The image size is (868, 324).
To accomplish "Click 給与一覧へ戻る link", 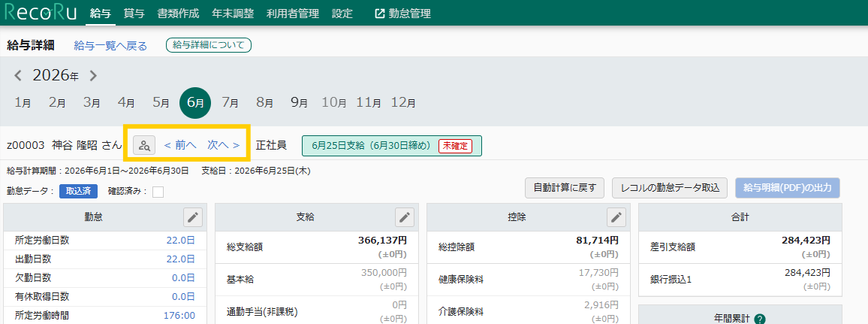I will (x=110, y=46).
